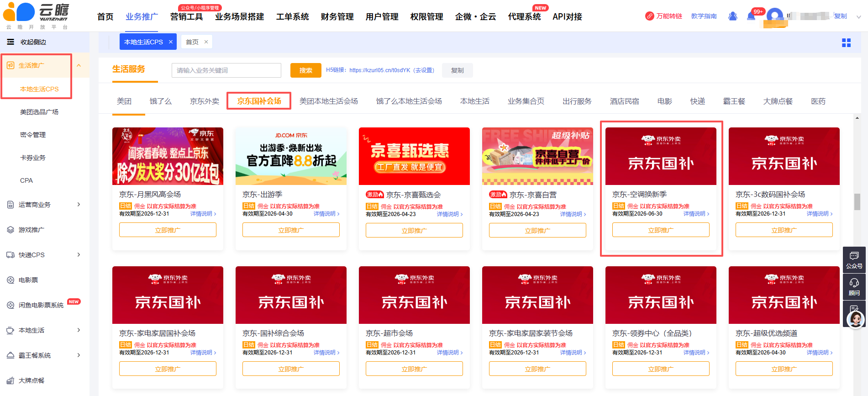Click the 请输入业务关键词 search field

click(226, 70)
